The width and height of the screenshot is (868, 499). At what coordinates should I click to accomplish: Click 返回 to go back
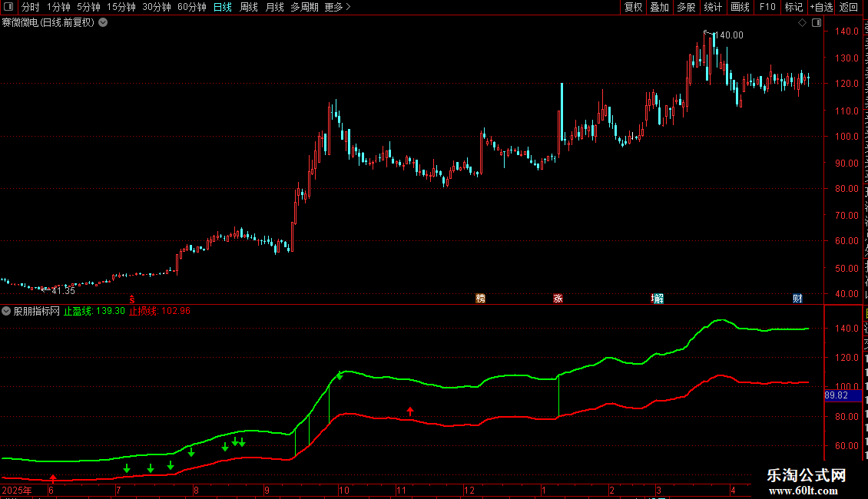click(x=848, y=7)
